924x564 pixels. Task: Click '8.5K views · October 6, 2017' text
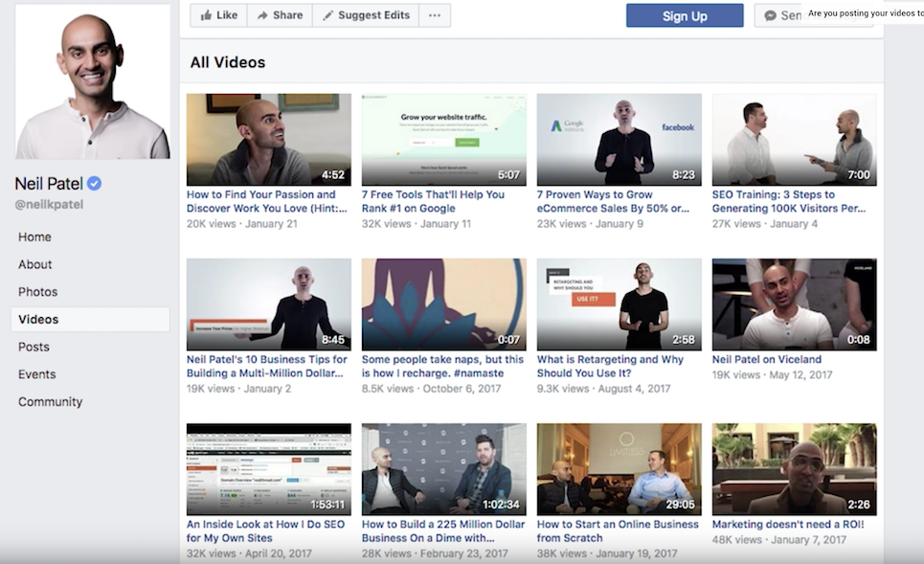click(431, 389)
